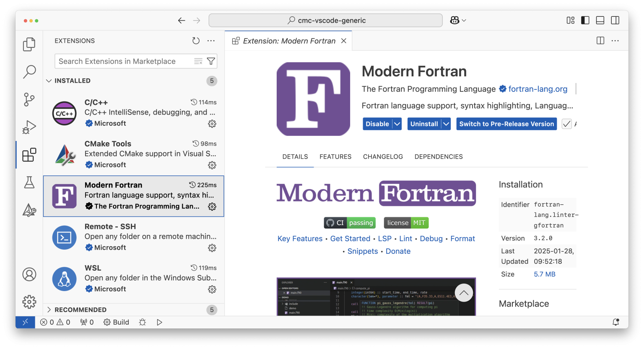The width and height of the screenshot is (644, 349).
Task: Open remote window indicator in status bar
Action: pyautogui.click(x=25, y=322)
